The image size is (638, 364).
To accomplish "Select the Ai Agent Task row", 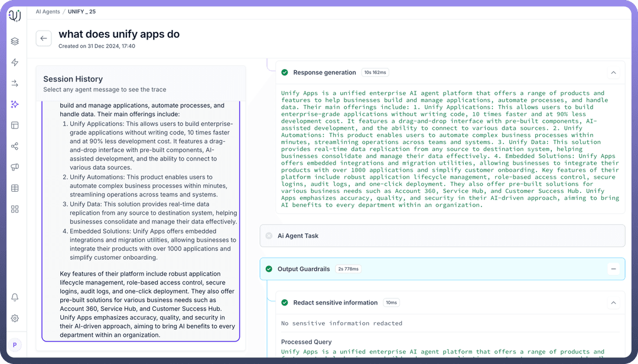I will click(442, 235).
